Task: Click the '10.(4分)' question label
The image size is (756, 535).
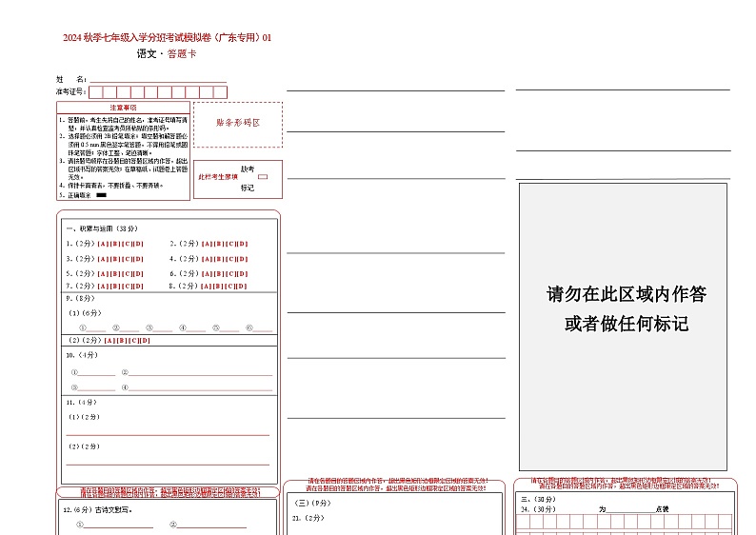Action: [x=82, y=355]
